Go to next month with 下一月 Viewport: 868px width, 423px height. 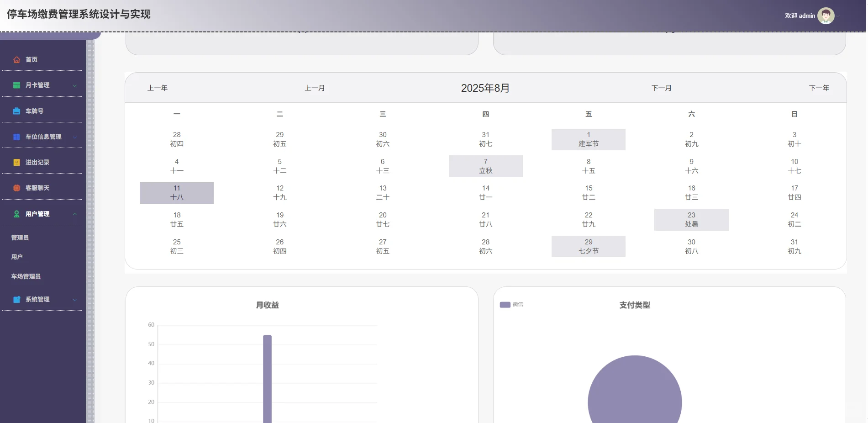(662, 88)
